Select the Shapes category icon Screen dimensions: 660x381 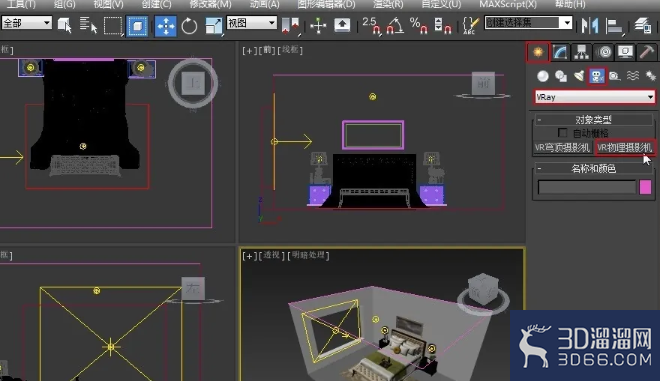click(561, 76)
